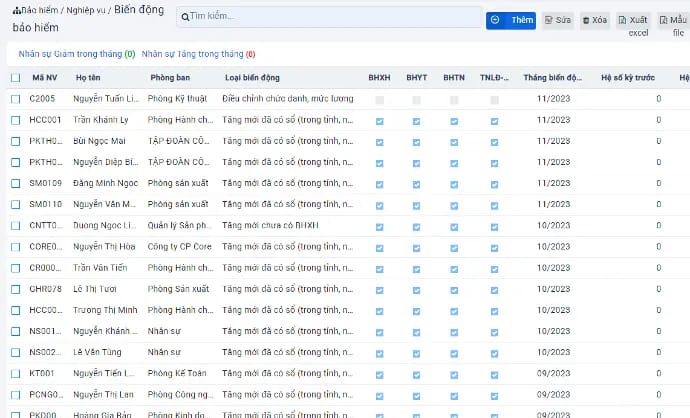Click the cell Quản lý Sản ph...
The width and height of the screenshot is (690, 418).
179,225
